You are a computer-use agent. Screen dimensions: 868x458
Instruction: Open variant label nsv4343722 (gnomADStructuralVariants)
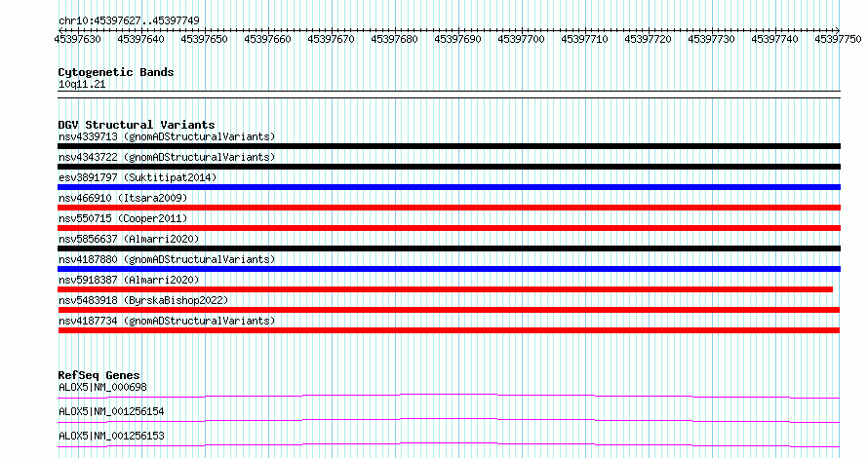point(167,157)
